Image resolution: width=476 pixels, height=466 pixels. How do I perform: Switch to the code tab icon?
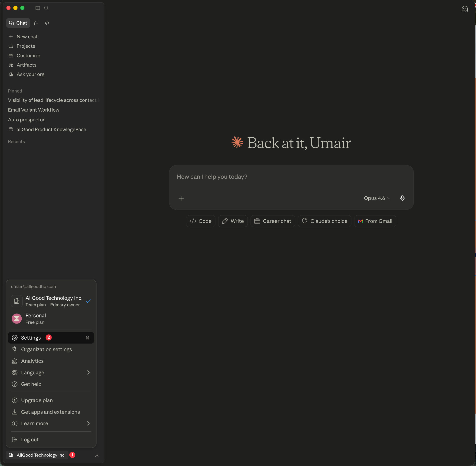[x=47, y=23]
